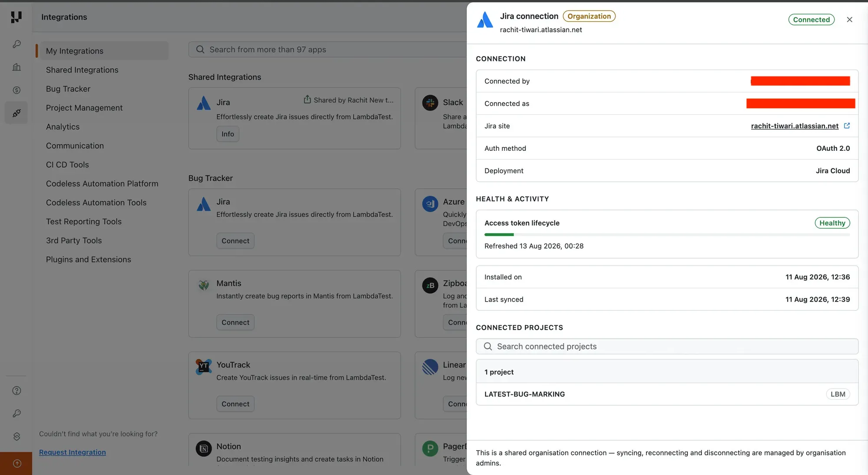Open the Request Integration link
This screenshot has height=475, width=868.
[x=73, y=452]
